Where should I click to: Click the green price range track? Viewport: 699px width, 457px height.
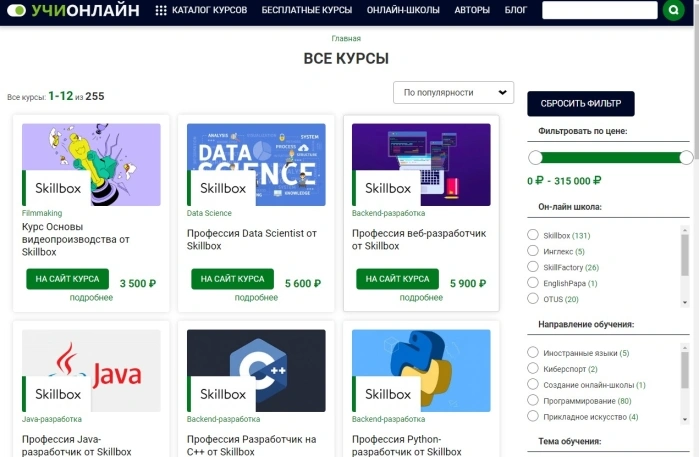click(611, 157)
